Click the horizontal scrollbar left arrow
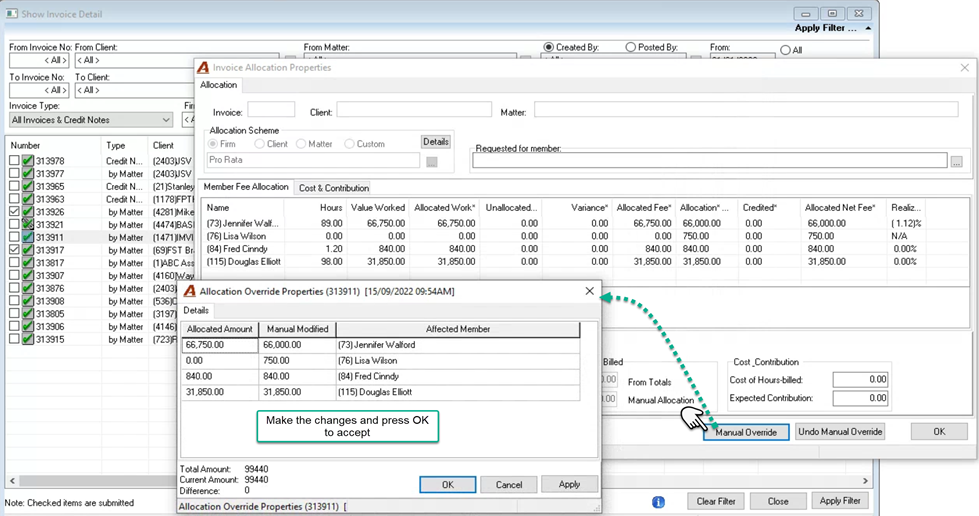979x516 pixels. click(12, 480)
